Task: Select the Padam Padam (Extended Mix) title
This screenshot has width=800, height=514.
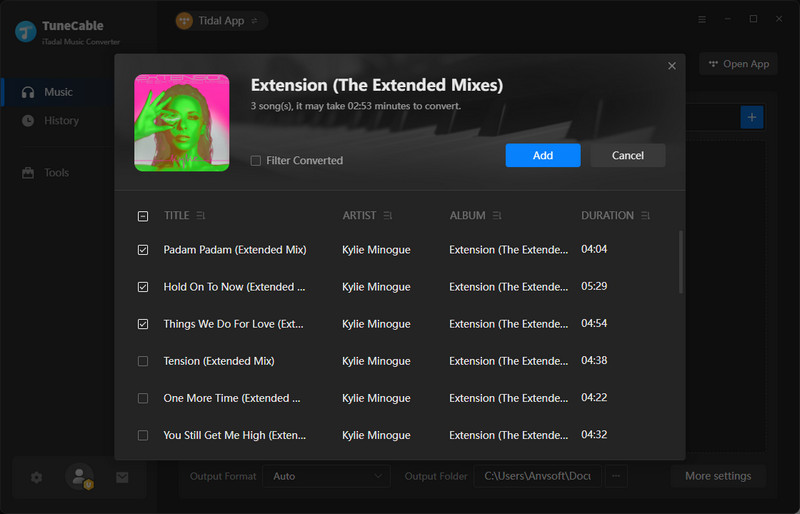Action: tap(235, 250)
